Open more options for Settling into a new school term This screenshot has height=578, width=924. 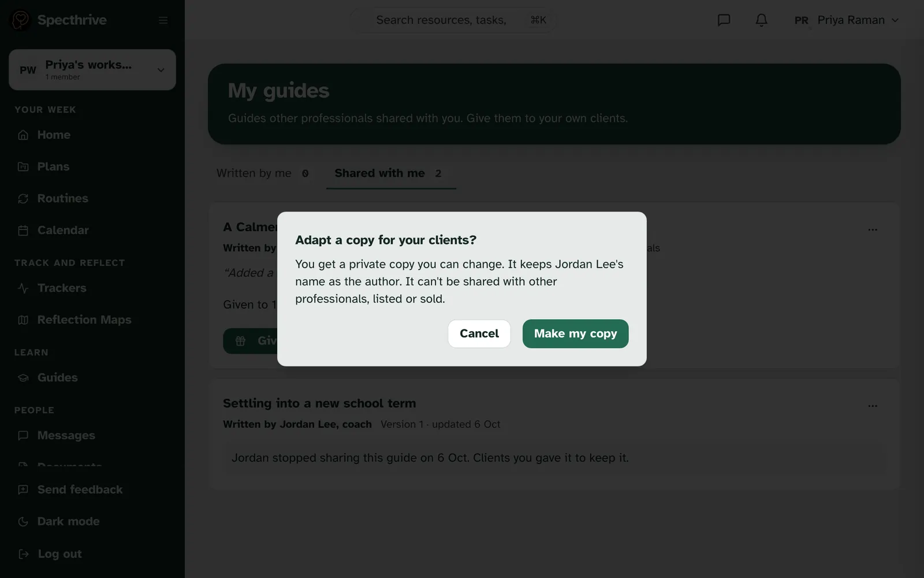click(x=873, y=406)
